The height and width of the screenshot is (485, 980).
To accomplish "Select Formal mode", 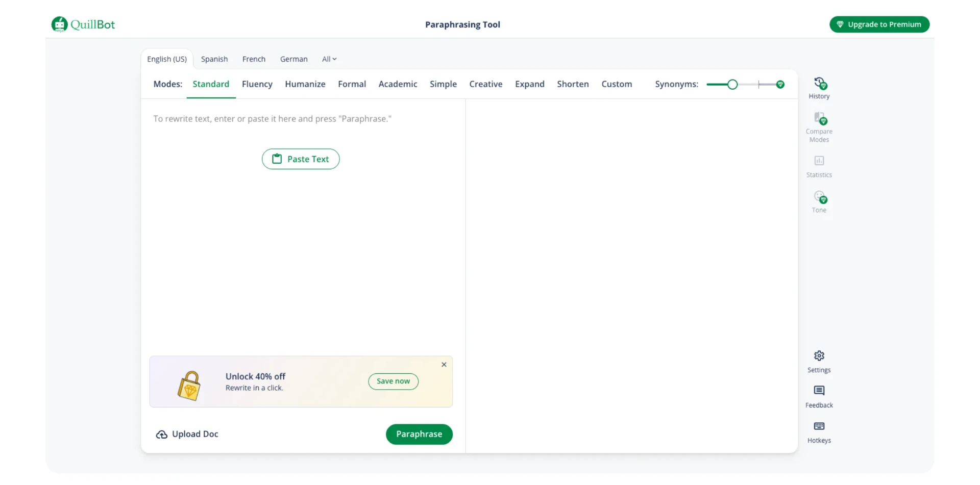I will tap(352, 84).
